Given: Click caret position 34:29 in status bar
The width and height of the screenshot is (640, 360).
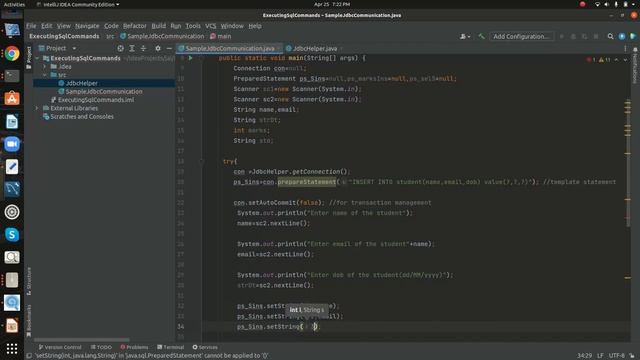Looking at the screenshot, I should coord(584,356).
